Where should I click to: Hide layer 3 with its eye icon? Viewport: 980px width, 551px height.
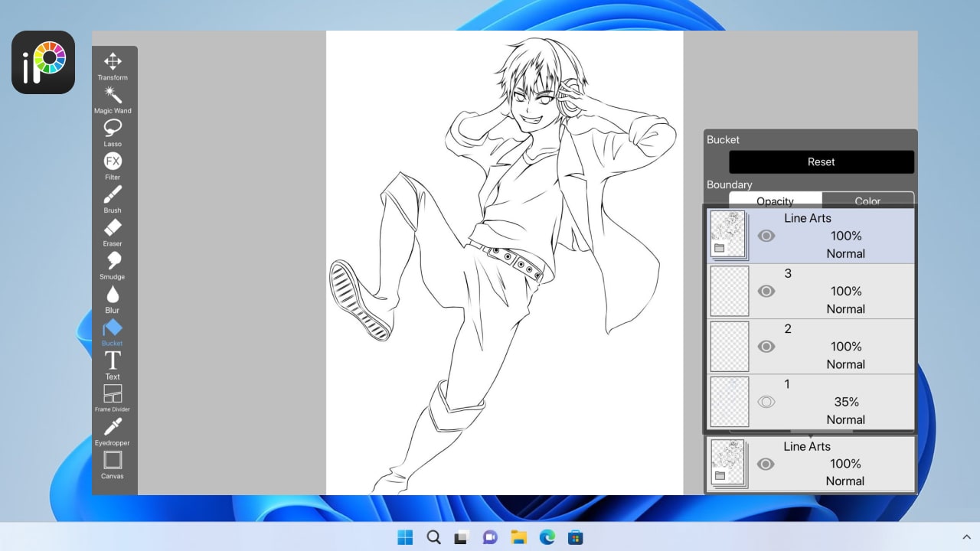pos(766,291)
